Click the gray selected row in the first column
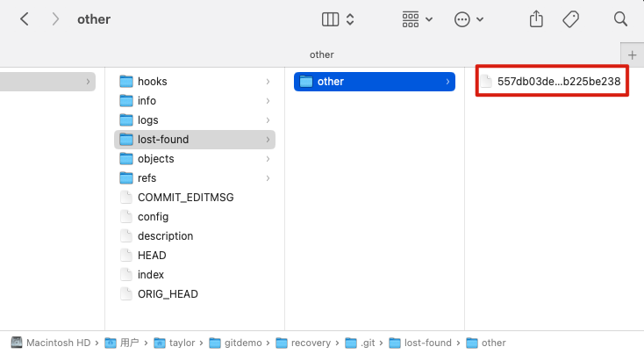Screen dimensions: 644x354 coord(47,82)
